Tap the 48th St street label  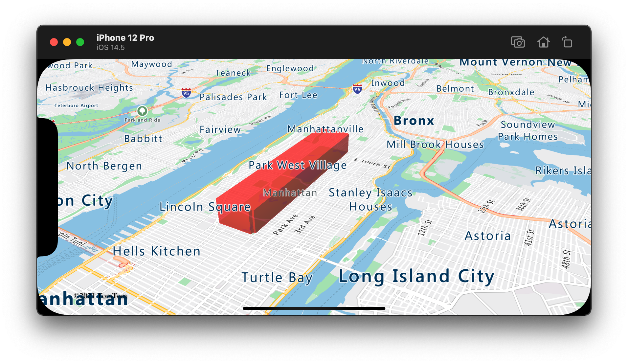click(x=566, y=259)
